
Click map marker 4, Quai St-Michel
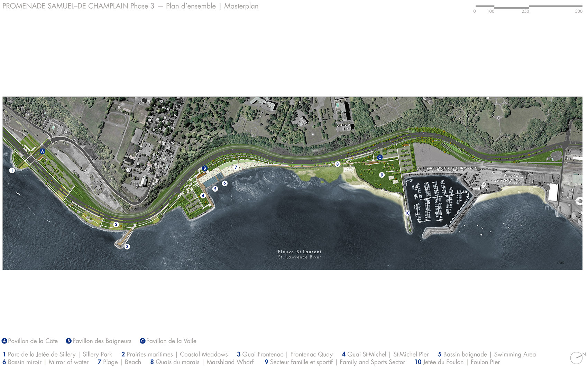click(x=203, y=195)
